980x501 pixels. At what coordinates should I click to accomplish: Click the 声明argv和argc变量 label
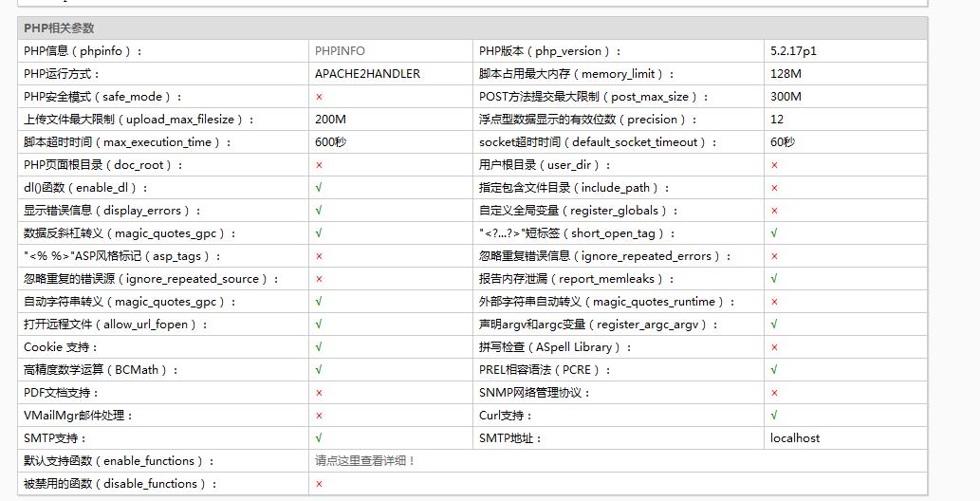click(598, 324)
